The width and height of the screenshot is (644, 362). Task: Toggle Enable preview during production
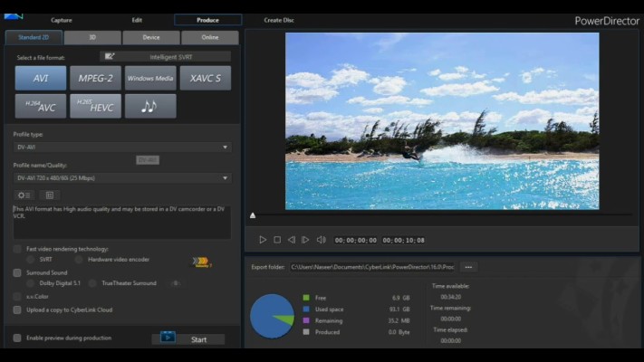(x=17, y=338)
